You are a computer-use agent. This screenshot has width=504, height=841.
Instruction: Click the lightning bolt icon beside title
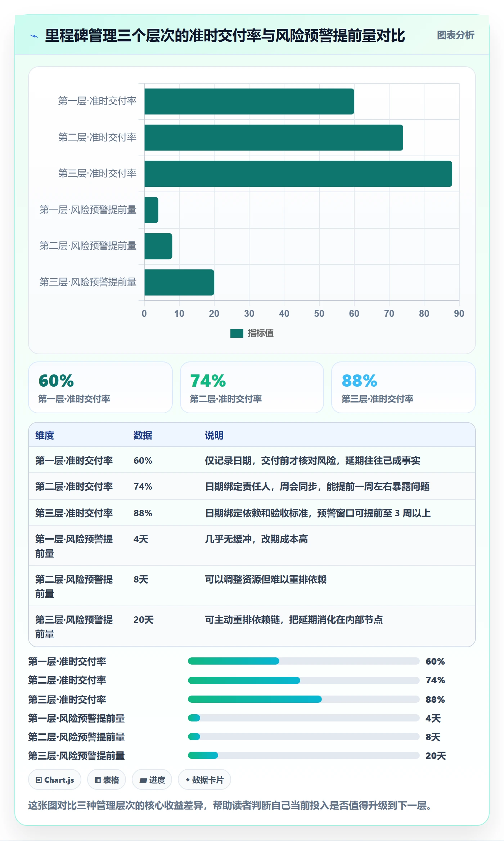click(34, 36)
